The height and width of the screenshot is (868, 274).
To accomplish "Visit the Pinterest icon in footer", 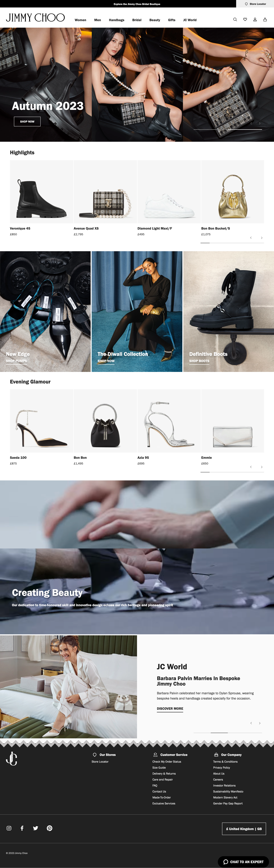I will (x=50, y=828).
